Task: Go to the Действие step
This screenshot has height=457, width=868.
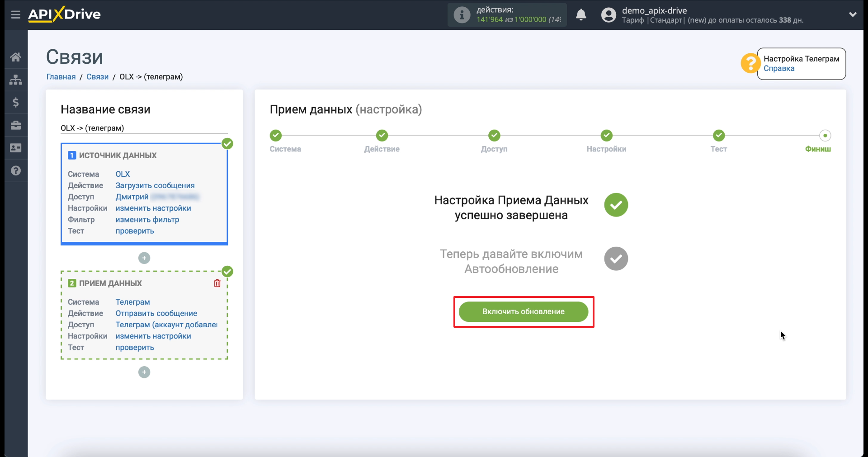Action: pos(382,135)
